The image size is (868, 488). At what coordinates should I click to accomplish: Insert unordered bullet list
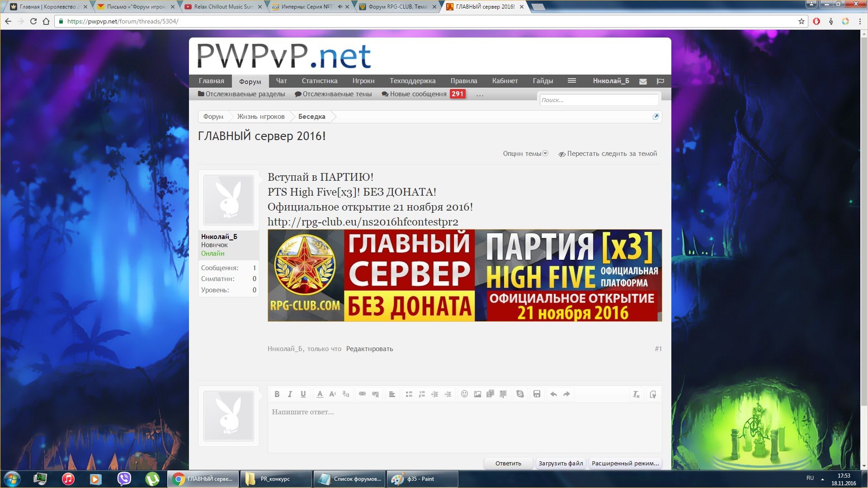pyautogui.click(x=409, y=394)
